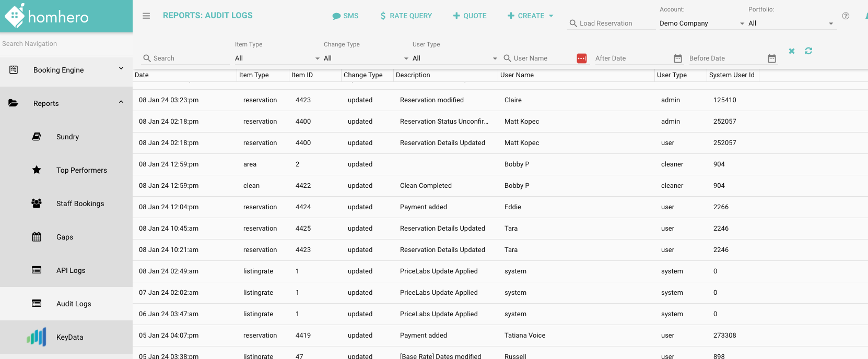Screen dimensions: 868x359
Task: Open the Create dropdown button
Action: (530, 16)
